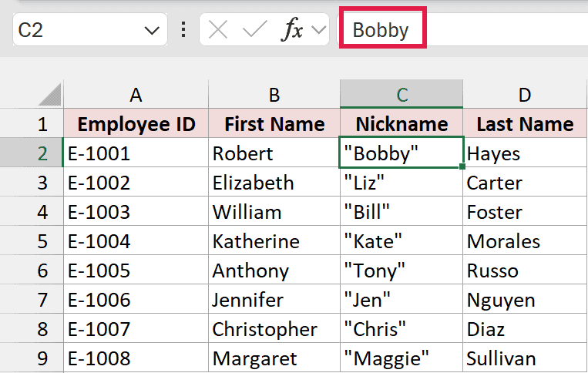Select cell with E-1006
This screenshot has width=588, height=373.
(136, 299)
